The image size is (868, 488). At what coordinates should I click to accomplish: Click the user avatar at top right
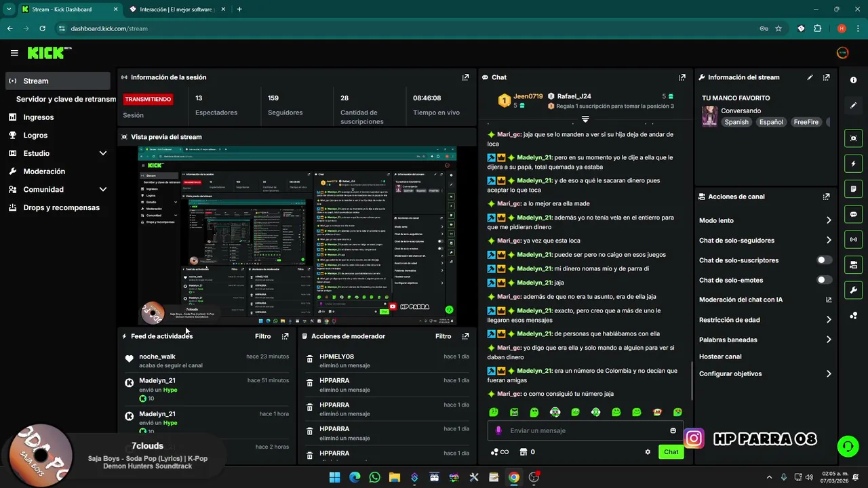click(843, 53)
